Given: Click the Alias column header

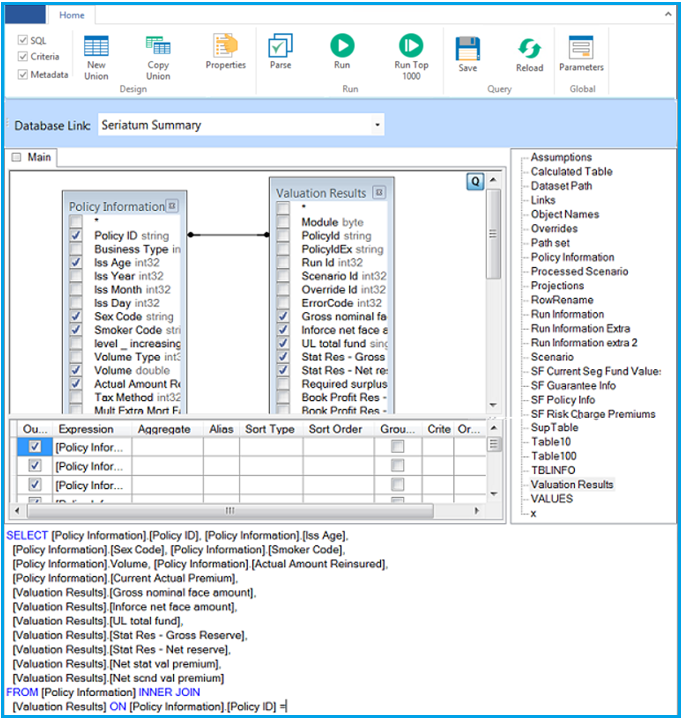Looking at the screenshot, I should coord(221,429).
